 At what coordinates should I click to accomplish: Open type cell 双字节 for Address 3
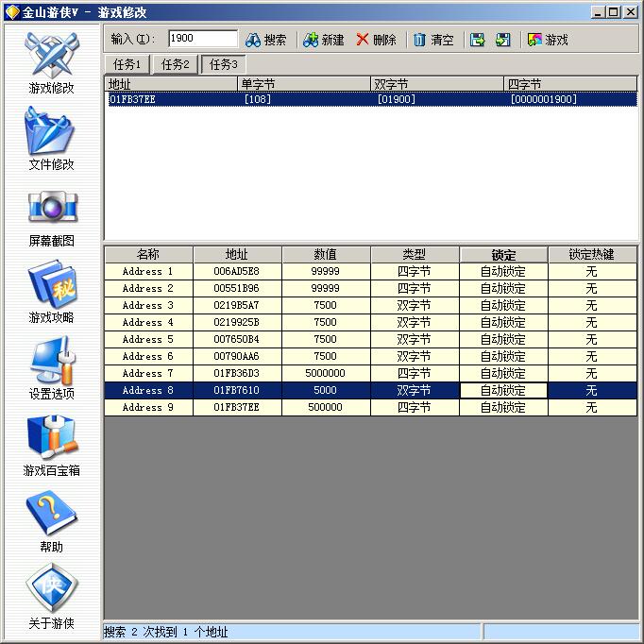click(x=414, y=305)
